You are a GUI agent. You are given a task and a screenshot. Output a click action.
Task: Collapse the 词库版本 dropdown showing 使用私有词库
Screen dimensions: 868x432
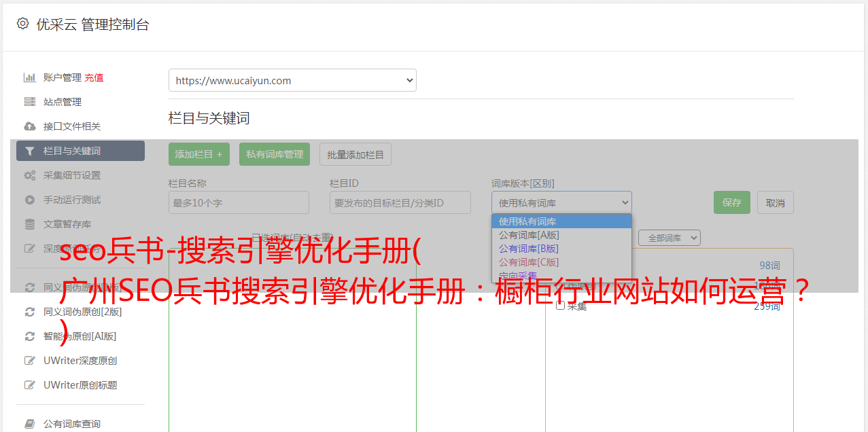pyautogui.click(x=561, y=202)
